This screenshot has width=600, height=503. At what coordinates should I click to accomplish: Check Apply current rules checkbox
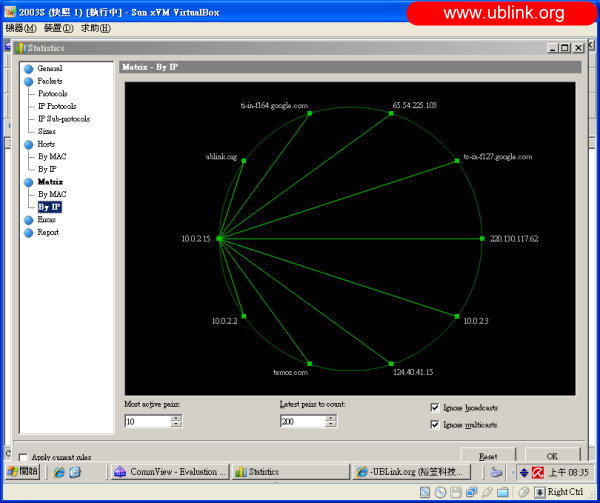(23, 457)
